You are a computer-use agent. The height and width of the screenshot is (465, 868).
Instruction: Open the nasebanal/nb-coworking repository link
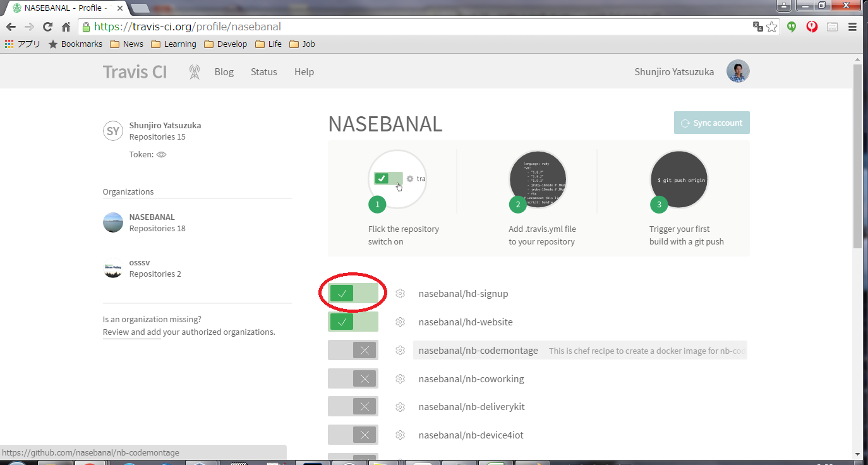[x=471, y=378]
